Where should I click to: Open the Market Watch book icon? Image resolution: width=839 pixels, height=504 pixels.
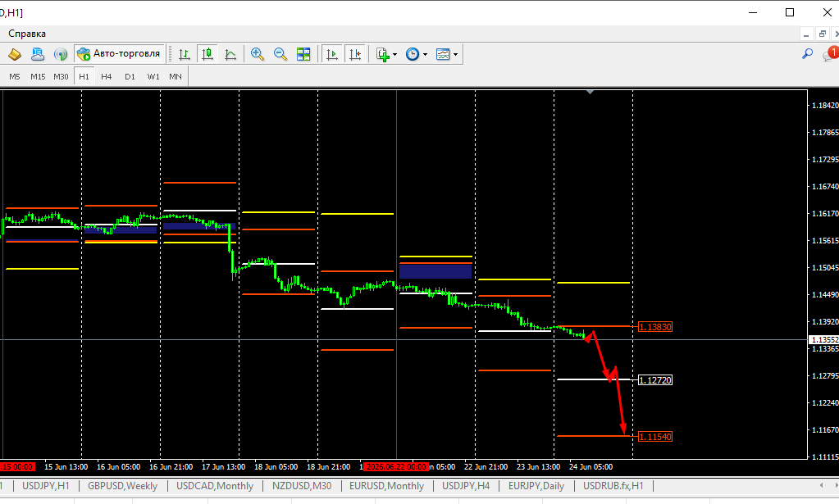[x=15, y=54]
